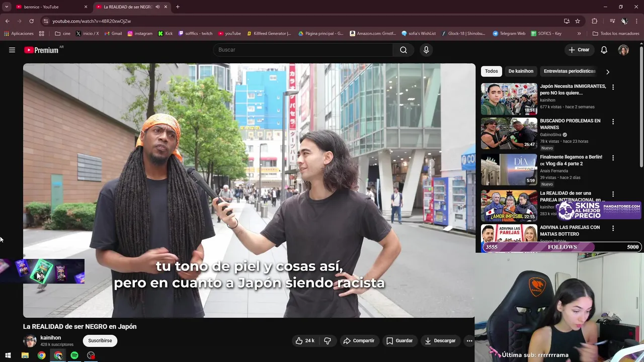Open the Chrome extensions puzzle icon

[595, 21]
